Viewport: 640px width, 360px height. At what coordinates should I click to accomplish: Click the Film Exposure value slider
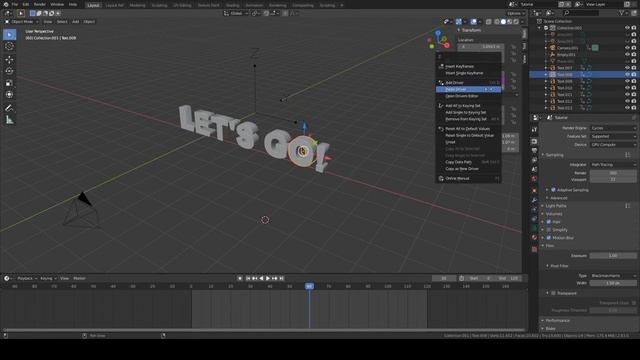pyautogui.click(x=613, y=256)
